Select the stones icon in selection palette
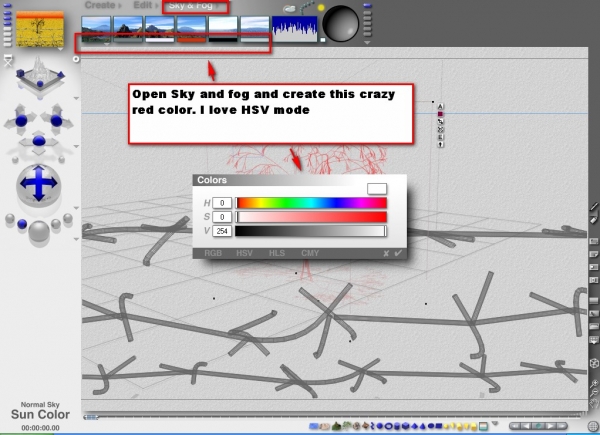Screen dimensions: 600x435 point(357,426)
